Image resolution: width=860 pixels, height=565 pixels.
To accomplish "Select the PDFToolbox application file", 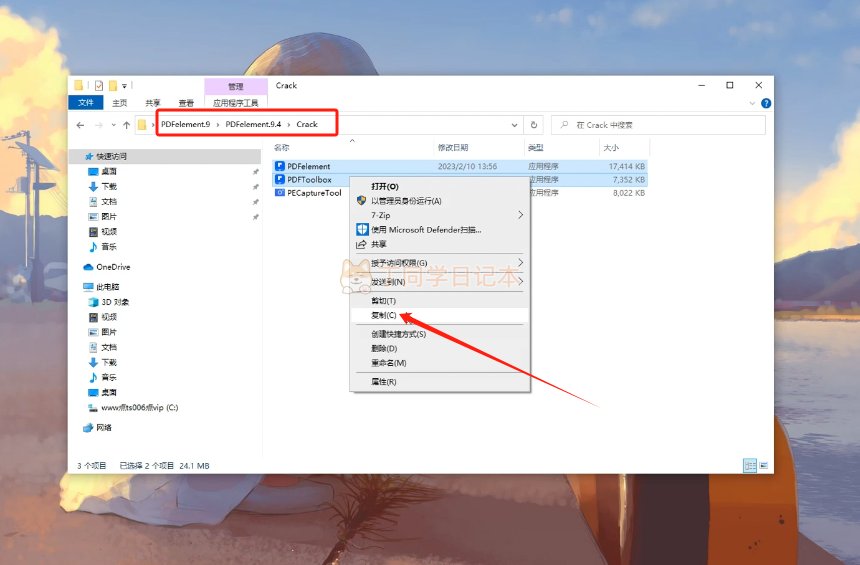I will coord(460,179).
